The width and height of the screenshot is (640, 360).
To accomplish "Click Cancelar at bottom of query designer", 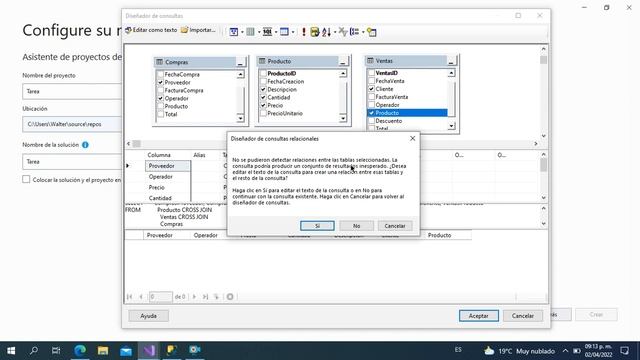I will coord(522,316).
